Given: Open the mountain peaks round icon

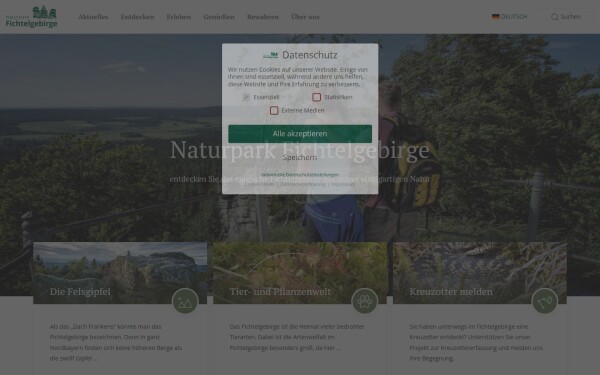Looking at the screenshot, I should (185, 301).
